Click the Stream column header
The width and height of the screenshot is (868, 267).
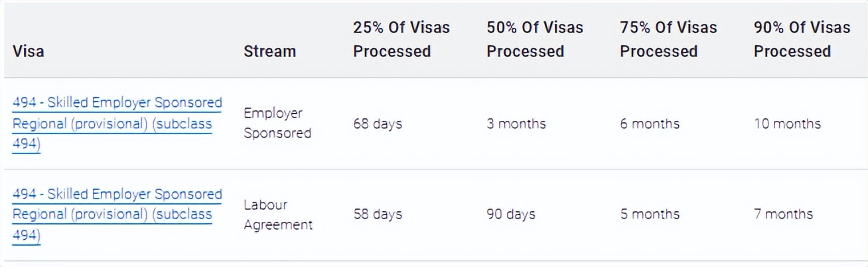270,51
